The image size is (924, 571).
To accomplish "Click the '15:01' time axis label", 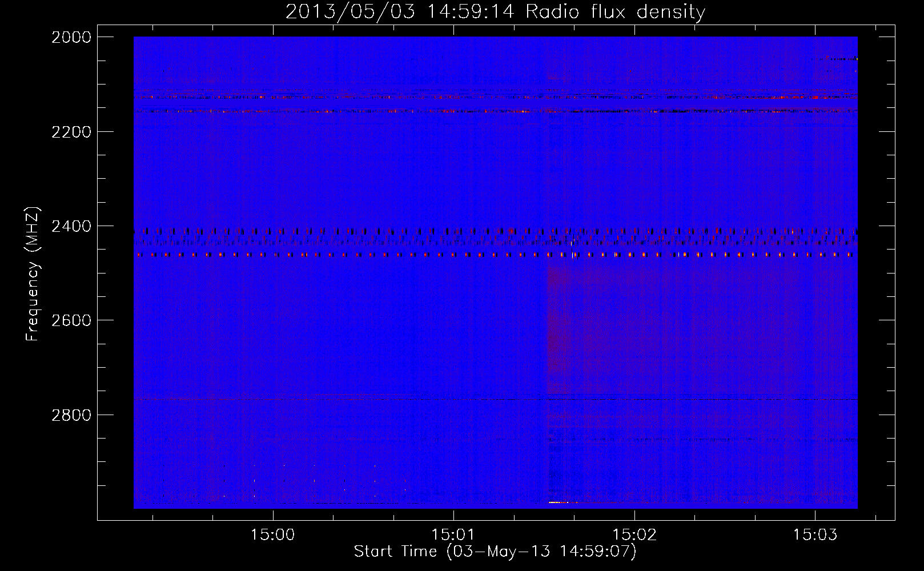I will pyautogui.click(x=453, y=535).
